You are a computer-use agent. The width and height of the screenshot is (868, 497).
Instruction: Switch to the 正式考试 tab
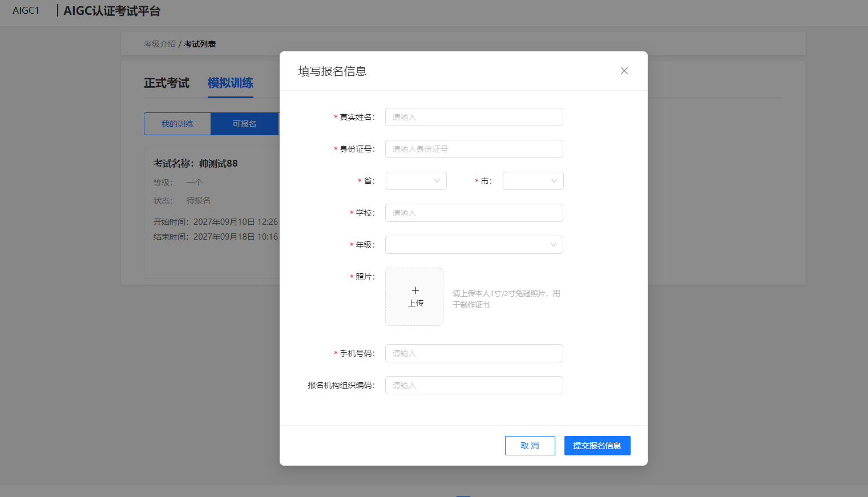(167, 83)
